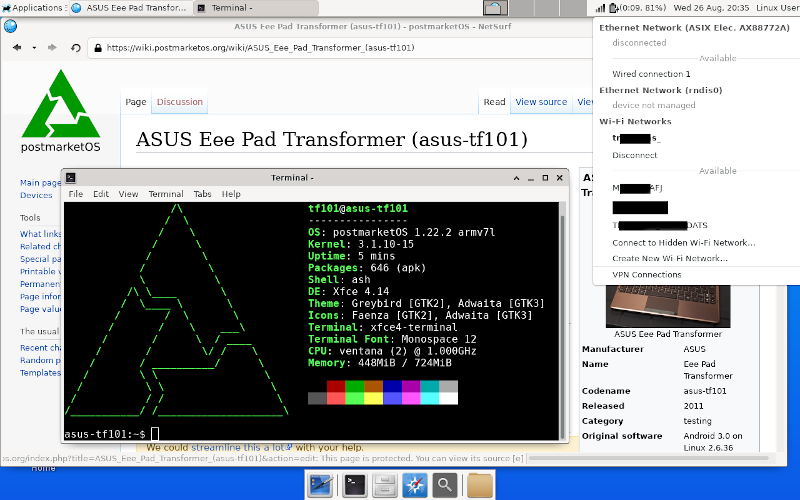This screenshot has height=500, width=800.
Task: Open Devices link in wiki sidebar
Action: 36,195
